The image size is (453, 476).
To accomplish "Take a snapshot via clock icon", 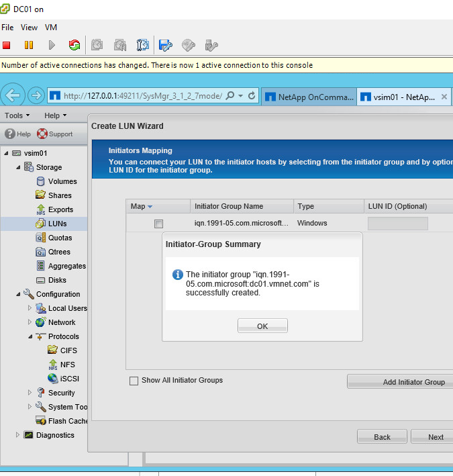I will coord(97,45).
